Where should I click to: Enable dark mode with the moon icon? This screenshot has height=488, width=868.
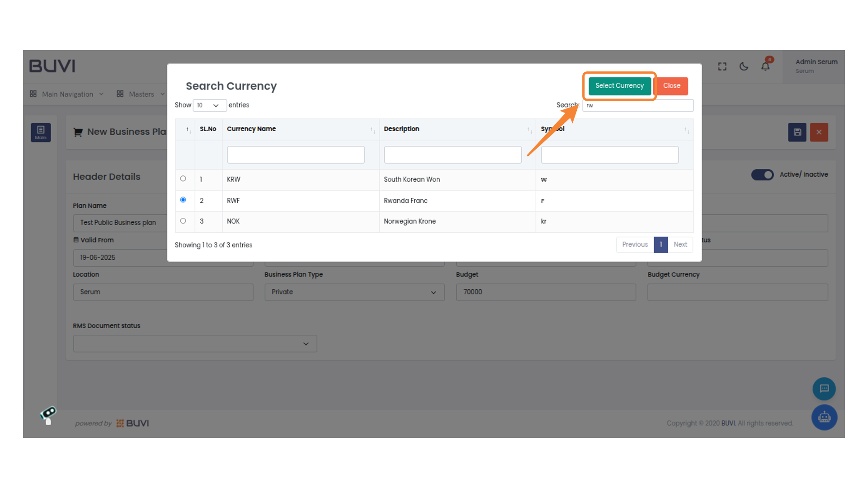(x=744, y=66)
